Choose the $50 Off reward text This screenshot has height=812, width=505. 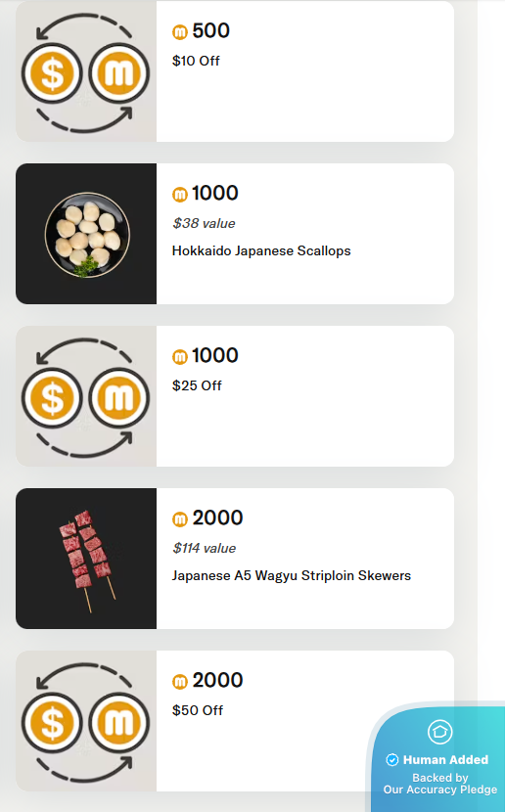pos(198,710)
